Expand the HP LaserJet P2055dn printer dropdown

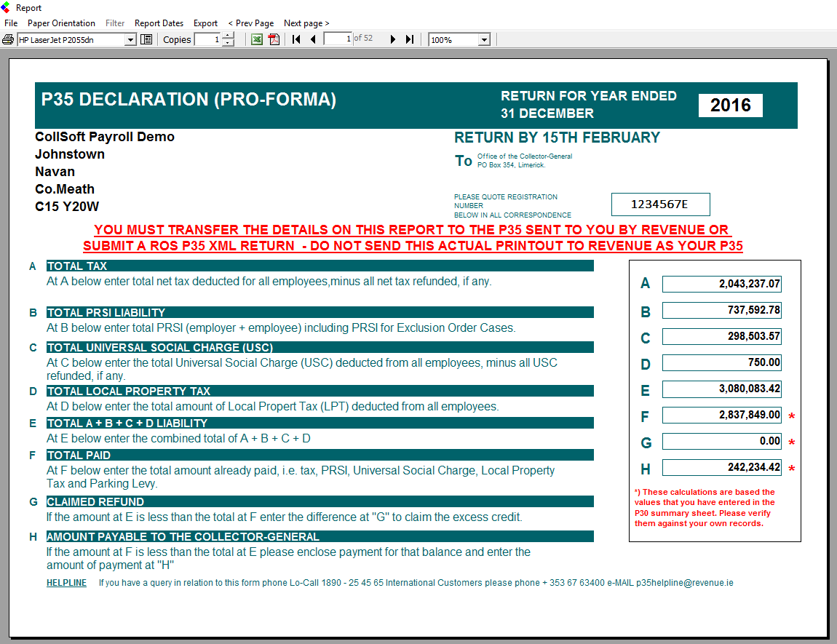(131, 40)
